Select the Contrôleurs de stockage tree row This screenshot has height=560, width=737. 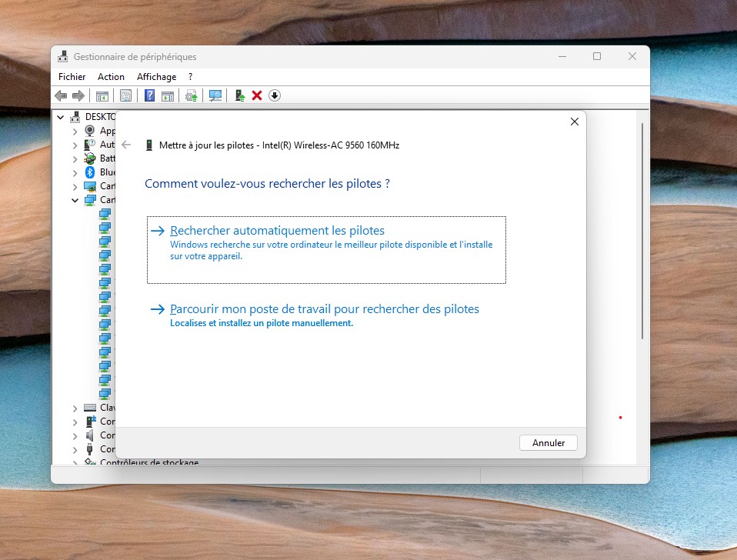pyautogui.click(x=149, y=462)
